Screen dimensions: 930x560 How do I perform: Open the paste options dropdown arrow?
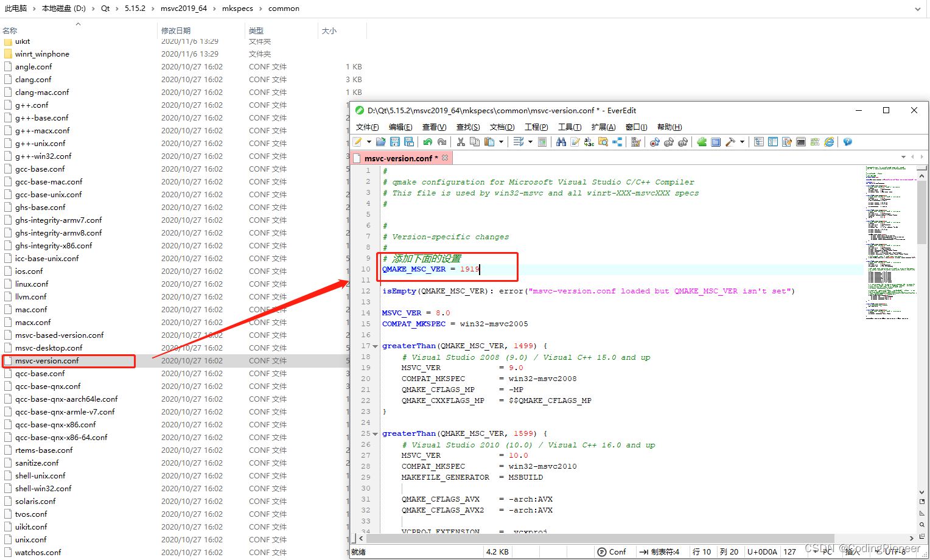[500, 142]
